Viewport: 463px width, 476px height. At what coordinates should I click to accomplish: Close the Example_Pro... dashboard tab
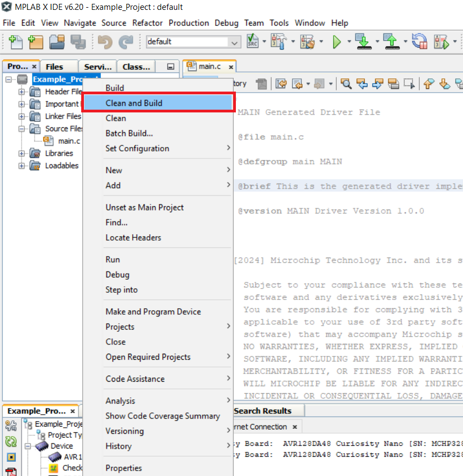click(72, 411)
